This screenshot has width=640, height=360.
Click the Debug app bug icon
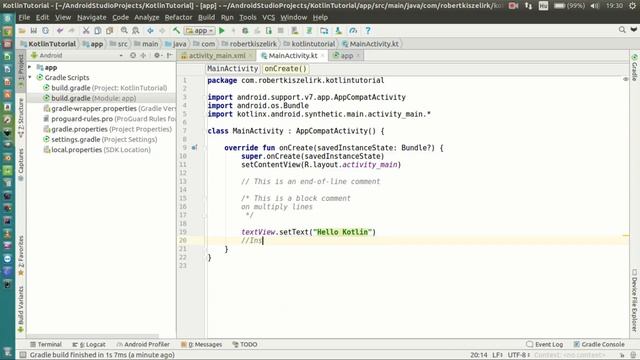[x=245, y=31]
